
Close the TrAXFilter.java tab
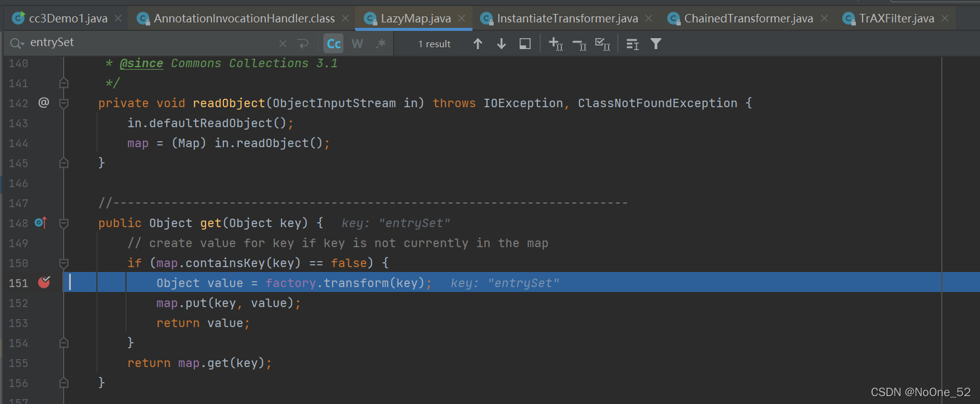945,19
